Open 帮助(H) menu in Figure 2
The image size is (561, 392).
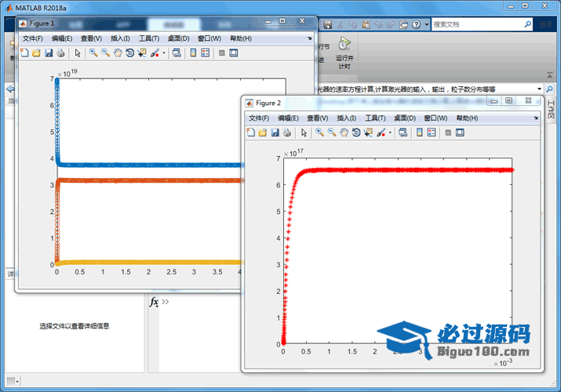pyautogui.click(x=468, y=118)
